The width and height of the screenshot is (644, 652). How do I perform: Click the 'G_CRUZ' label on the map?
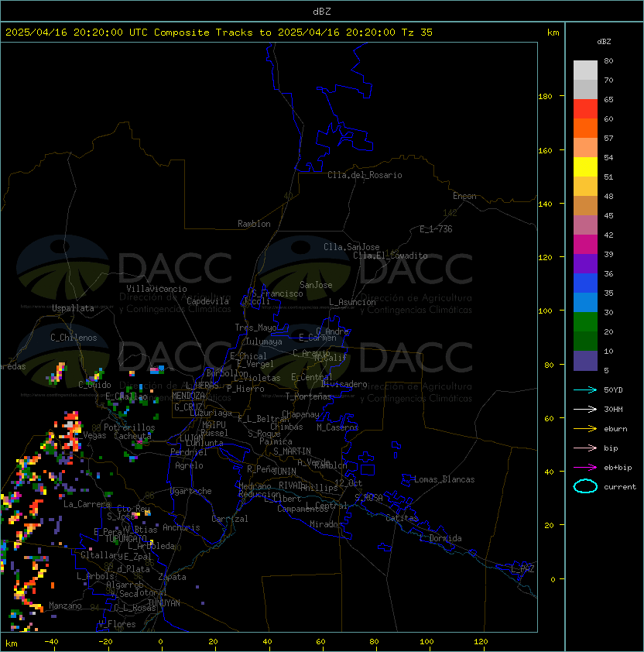pos(188,407)
